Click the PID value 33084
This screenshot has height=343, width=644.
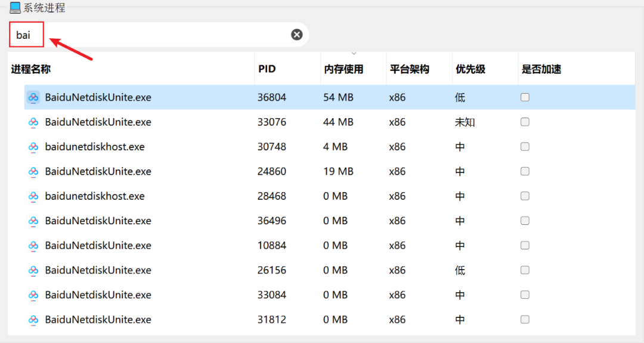point(272,295)
